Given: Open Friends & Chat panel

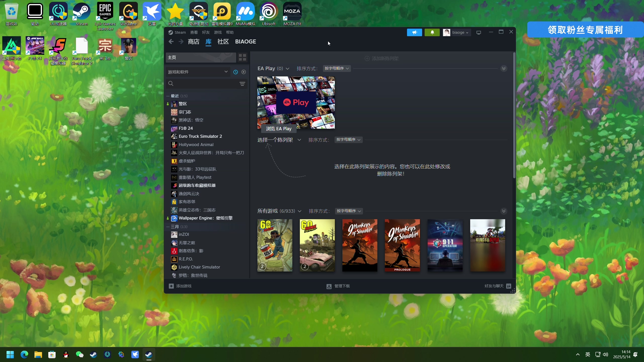Looking at the screenshot, I should pyautogui.click(x=498, y=286).
